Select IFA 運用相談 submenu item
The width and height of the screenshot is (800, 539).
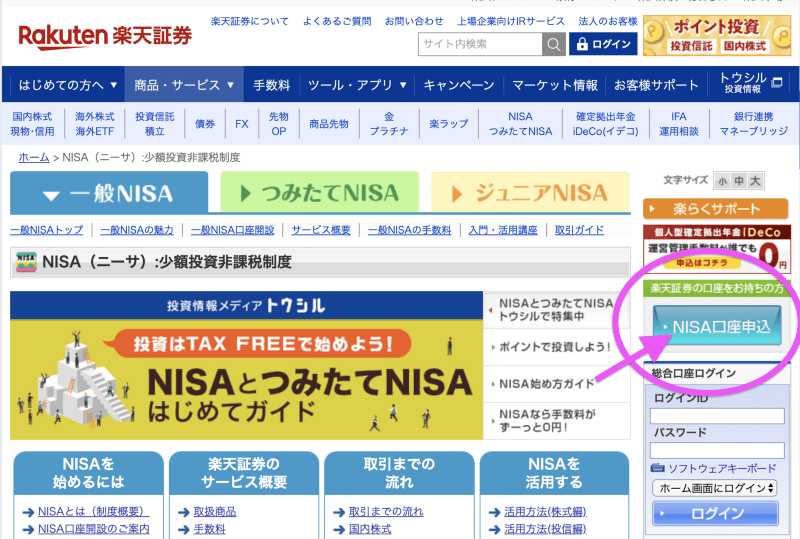(679, 124)
